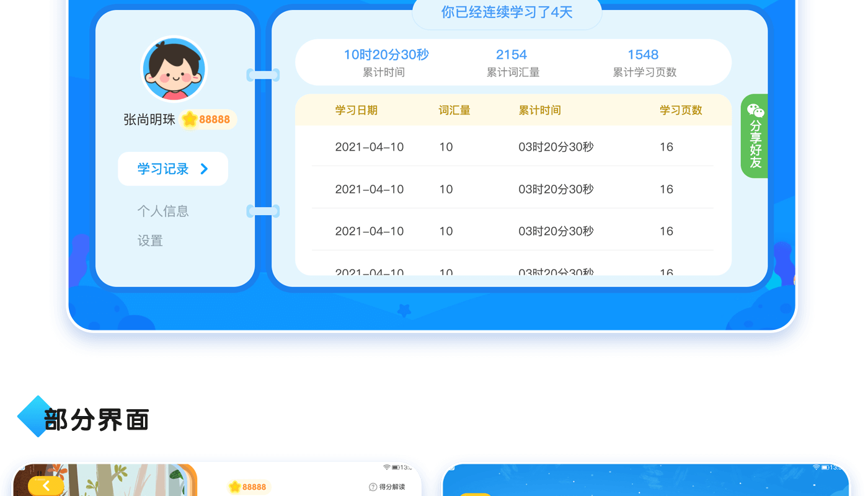This screenshot has width=868, height=496.
Task: Tap the WeChat icon on the share tab
Action: coord(755,111)
